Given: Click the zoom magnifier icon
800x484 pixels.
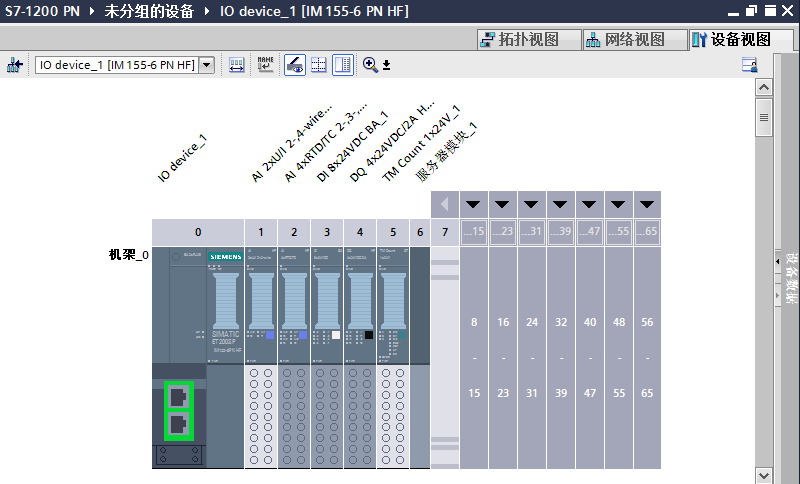Looking at the screenshot, I should pos(370,65).
